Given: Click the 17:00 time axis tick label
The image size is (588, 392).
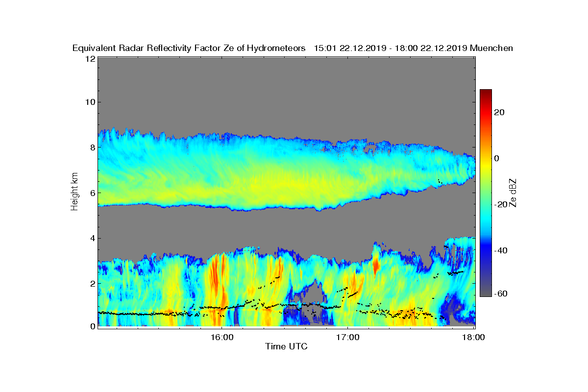Looking at the screenshot, I should coord(347,337).
